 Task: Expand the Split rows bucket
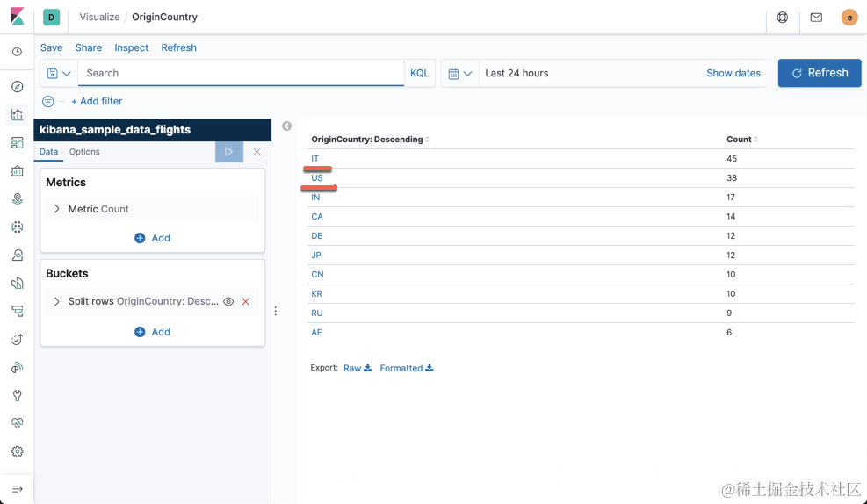57,301
